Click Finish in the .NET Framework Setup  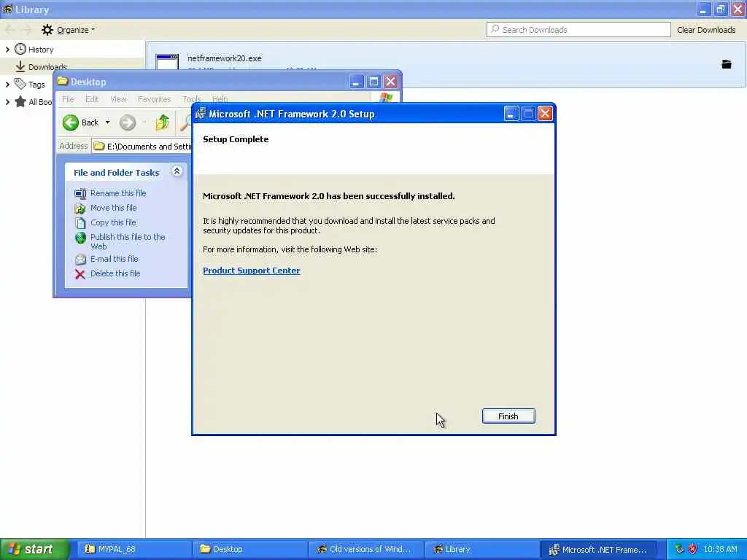(x=508, y=416)
